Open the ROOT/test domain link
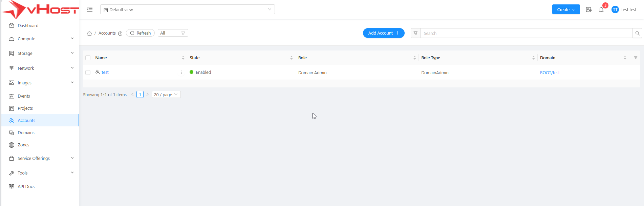Image resolution: width=644 pixels, height=206 pixels. coord(550,73)
